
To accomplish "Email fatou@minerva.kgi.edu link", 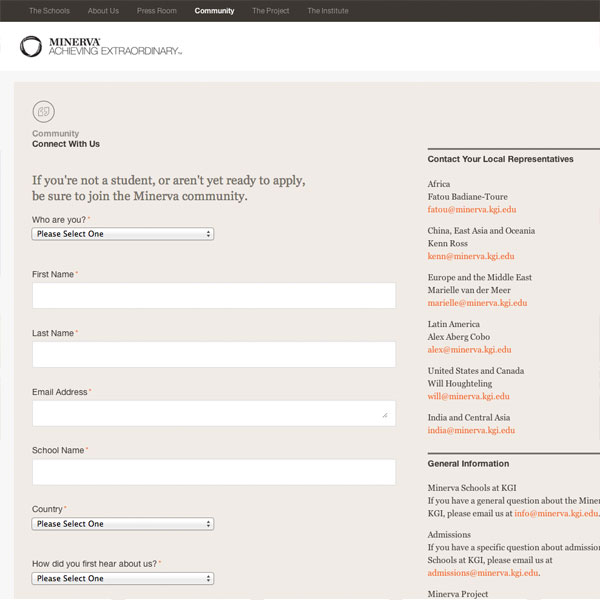I will 472,210.
